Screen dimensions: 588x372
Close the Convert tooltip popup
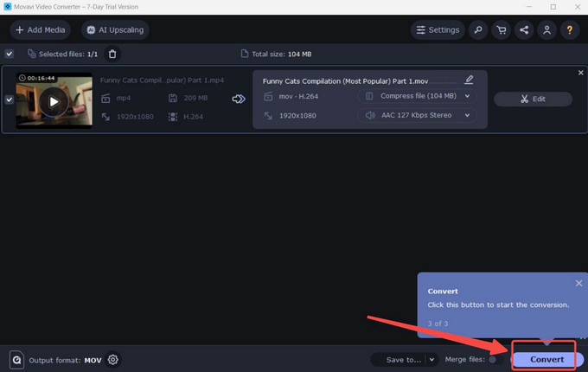pyautogui.click(x=578, y=283)
